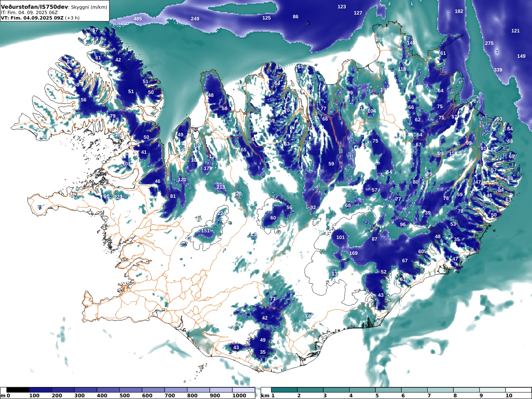
Task: Click the '1000' label in the m legend
Action: [239, 396]
